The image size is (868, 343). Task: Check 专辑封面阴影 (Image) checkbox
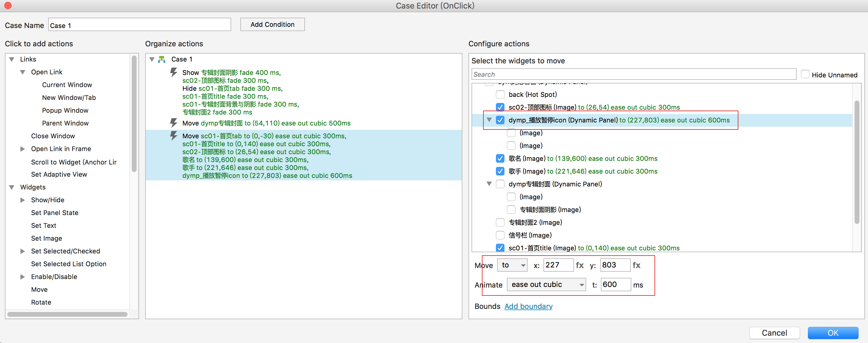[x=511, y=210]
